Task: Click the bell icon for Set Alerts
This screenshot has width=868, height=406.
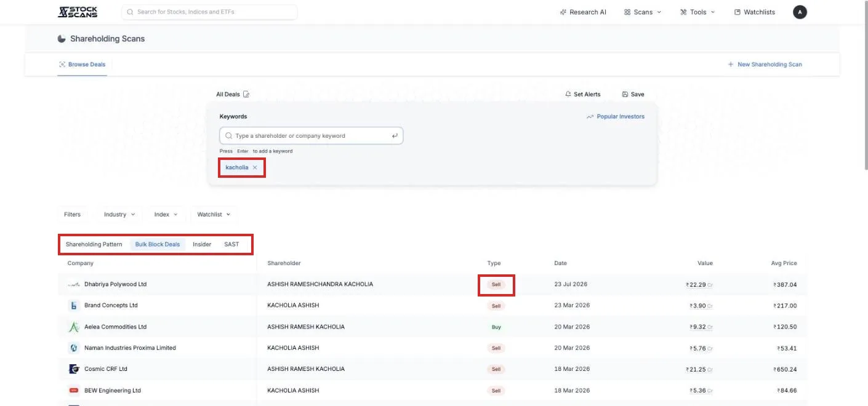Action: click(568, 94)
